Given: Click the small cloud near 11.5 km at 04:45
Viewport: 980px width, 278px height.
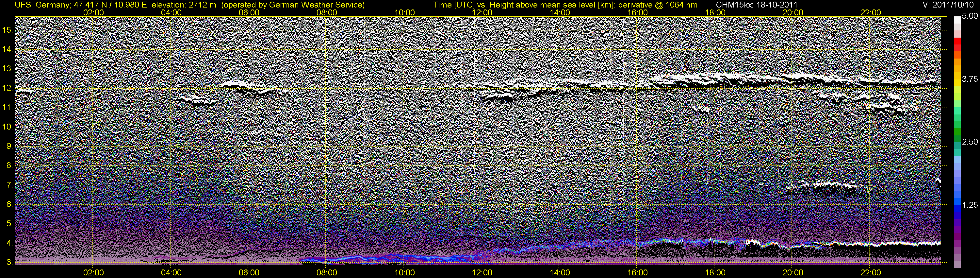Looking at the screenshot, I should pos(196,100).
